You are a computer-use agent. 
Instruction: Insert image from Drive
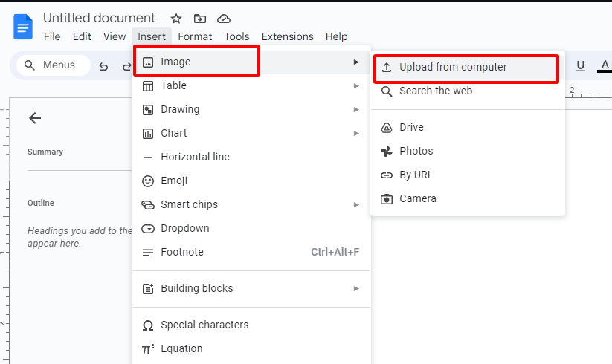point(411,128)
